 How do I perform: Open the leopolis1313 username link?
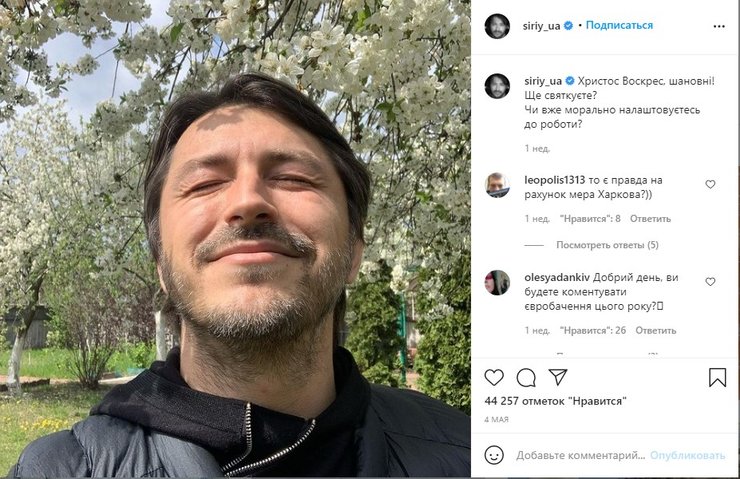[557, 180]
